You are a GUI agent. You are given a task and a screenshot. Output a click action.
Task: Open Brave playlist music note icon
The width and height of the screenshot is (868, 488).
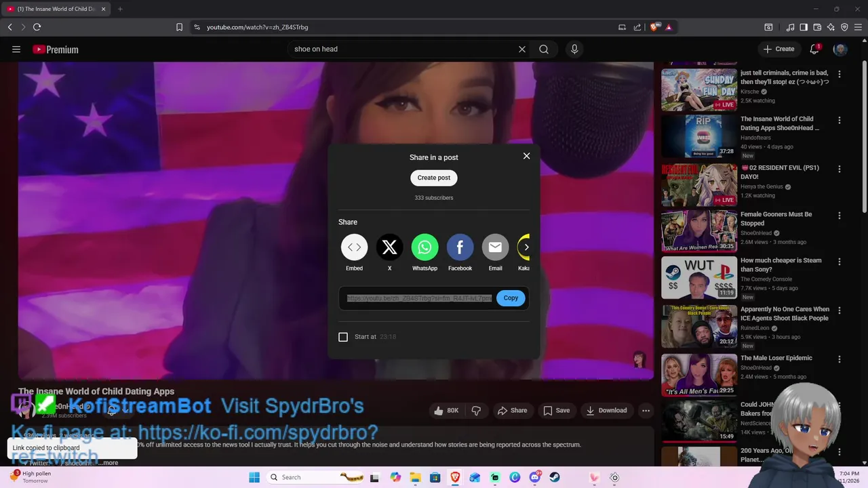click(x=790, y=27)
